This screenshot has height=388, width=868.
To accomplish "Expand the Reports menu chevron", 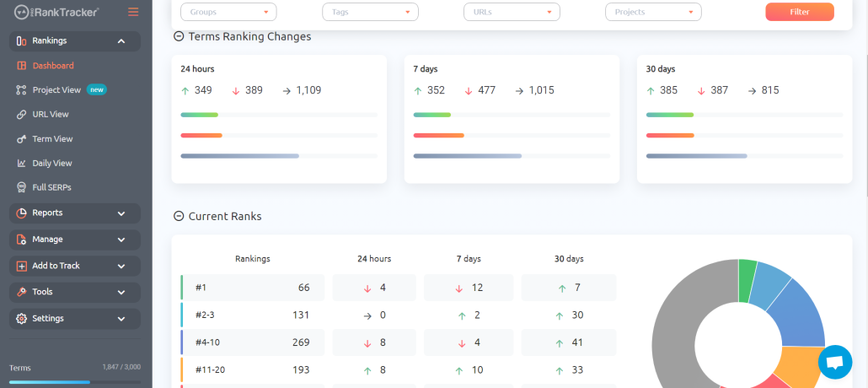I will click(x=121, y=213).
